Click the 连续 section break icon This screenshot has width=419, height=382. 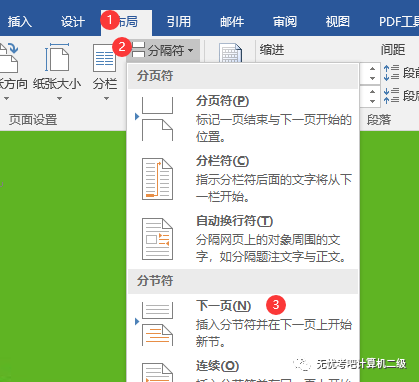click(157, 372)
